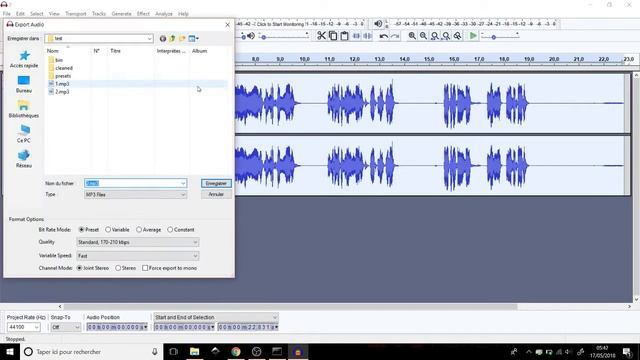Open Bureau in places sidebar
The image size is (640, 360).
click(x=24, y=84)
